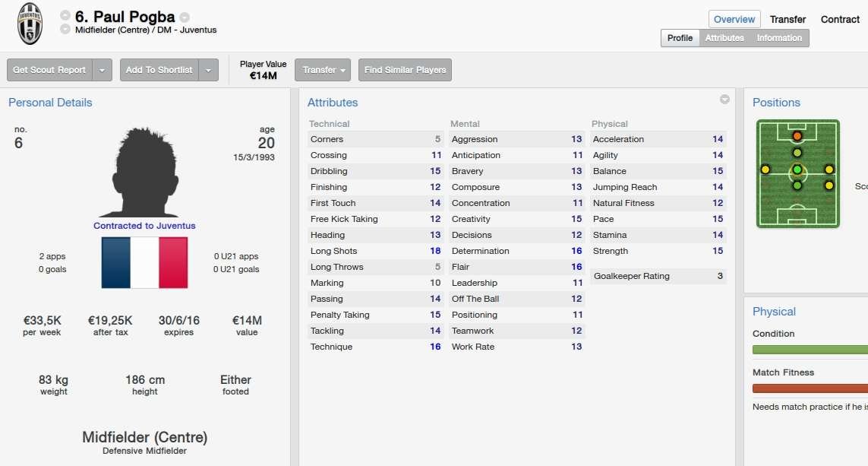Switch to the Information sub-tab
This screenshot has height=466, width=868.
tap(779, 38)
